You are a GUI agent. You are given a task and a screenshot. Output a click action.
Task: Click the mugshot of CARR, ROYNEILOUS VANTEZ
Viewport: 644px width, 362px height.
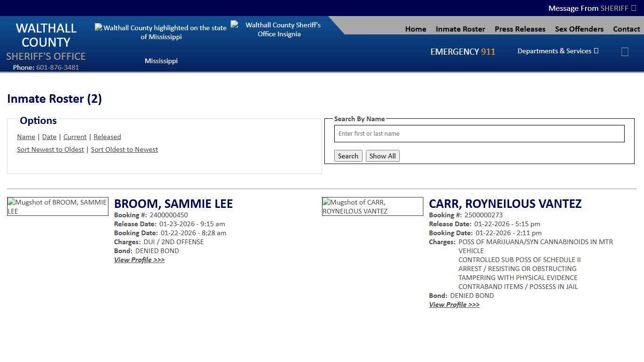pyautogui.click(x=372, y=206)
